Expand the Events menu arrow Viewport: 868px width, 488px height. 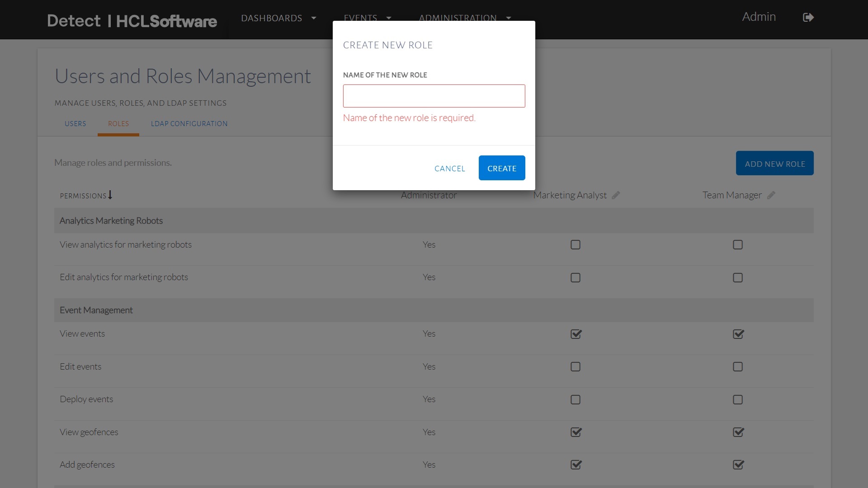pos(388,18)
